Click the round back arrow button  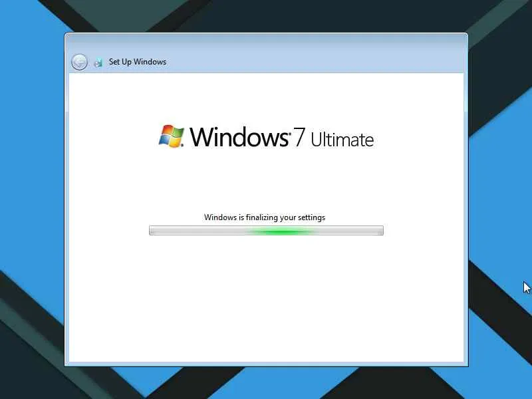tap(79, 62)
